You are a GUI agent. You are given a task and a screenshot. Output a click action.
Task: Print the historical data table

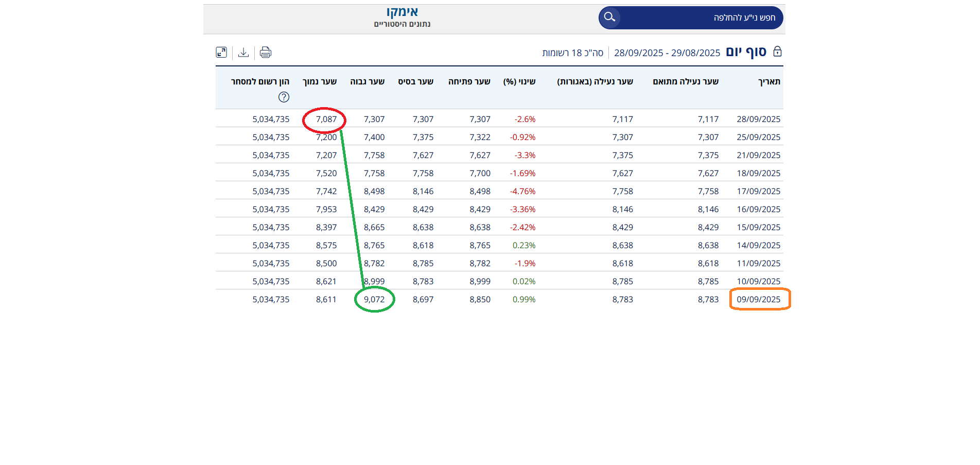point(265,52)
